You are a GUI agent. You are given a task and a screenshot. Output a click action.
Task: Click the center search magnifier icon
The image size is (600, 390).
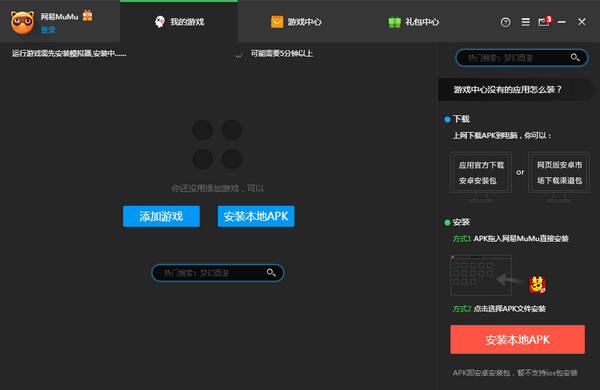pos(271,273)
